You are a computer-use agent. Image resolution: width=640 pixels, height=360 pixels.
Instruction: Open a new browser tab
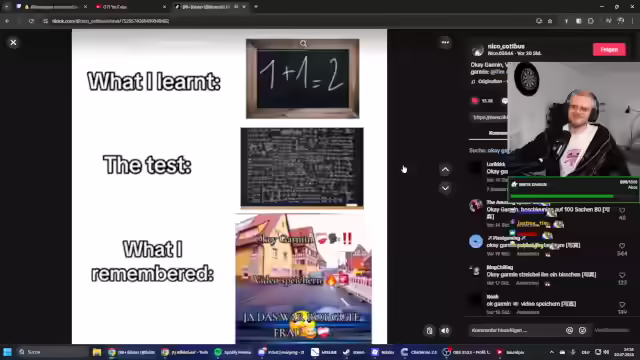[256, 7]
